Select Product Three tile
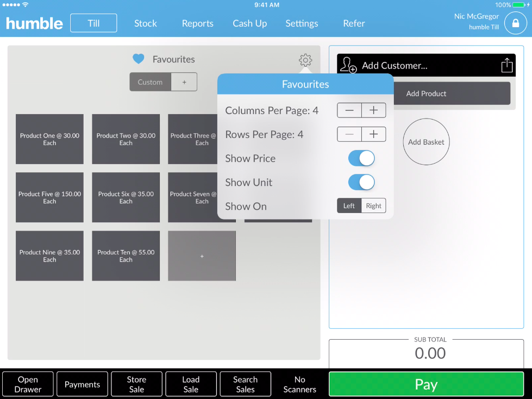Image resolution: width=532 pixels, height=399 pixels. (x=193, y=139)
